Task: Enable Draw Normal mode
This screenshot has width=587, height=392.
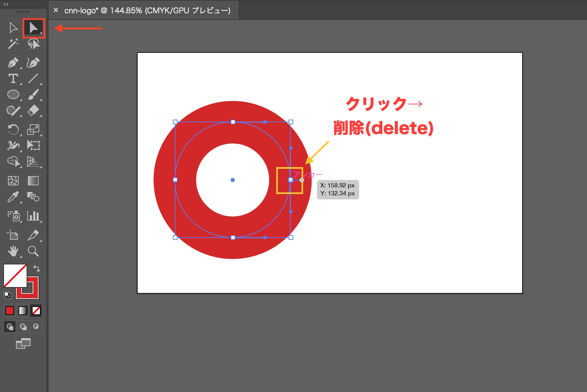Action: pyautogui.click(x=10, y=327)
